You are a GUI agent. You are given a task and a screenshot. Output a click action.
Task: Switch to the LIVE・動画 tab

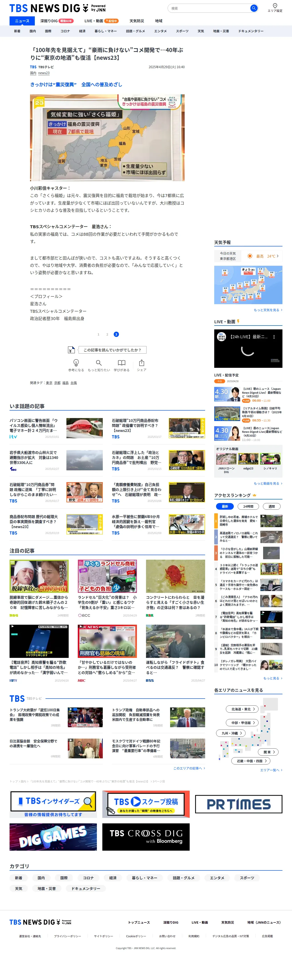(101, 21)
